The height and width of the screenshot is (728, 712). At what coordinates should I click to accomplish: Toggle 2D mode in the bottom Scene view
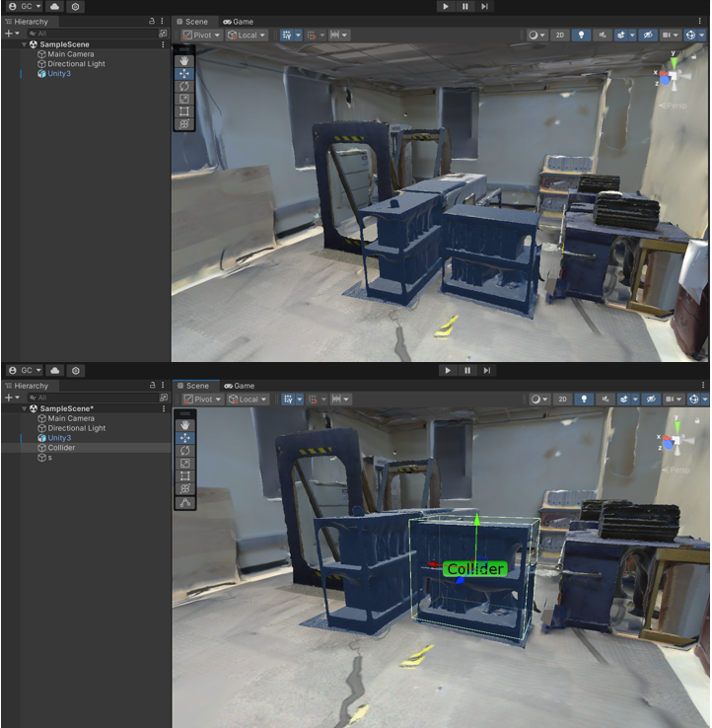pyautogui.click(x=562, y=400)
